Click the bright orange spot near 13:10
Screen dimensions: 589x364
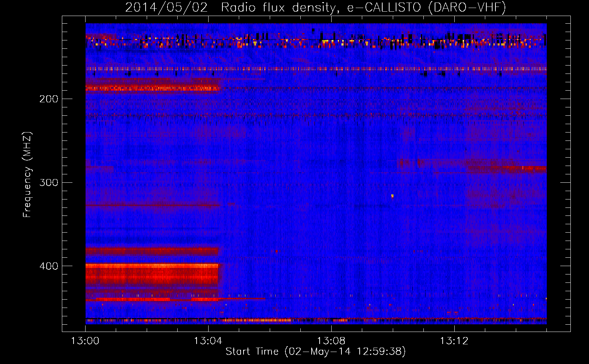pos(392,196)
